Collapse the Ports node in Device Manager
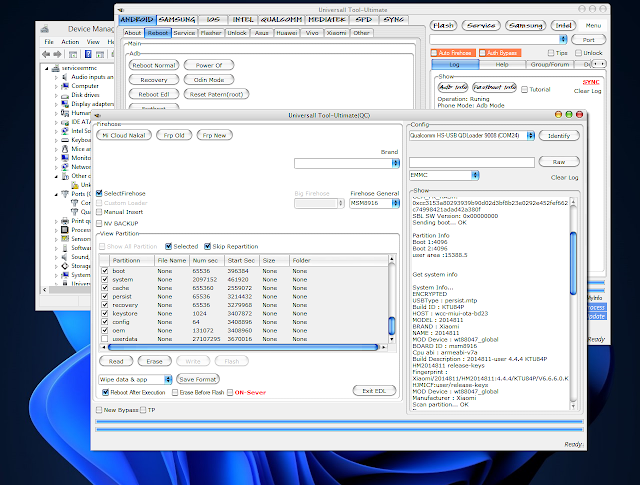Screen dimensions: 640x485 pyautogui.click(x=56, y=194)
